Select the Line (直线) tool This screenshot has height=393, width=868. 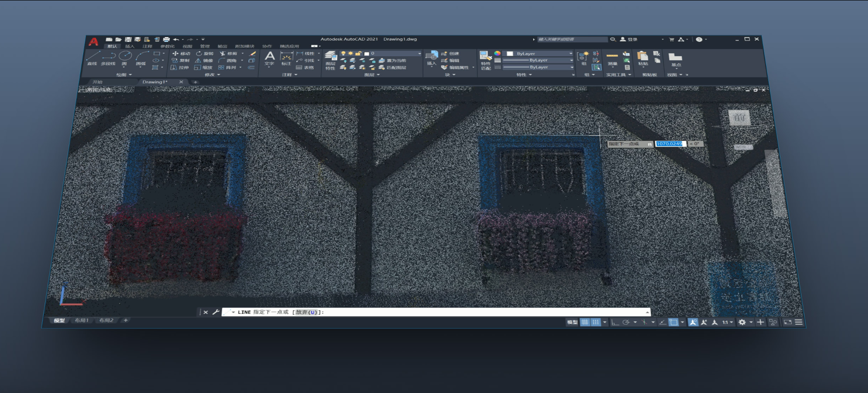pyautogui.click(x=92, y=59)
